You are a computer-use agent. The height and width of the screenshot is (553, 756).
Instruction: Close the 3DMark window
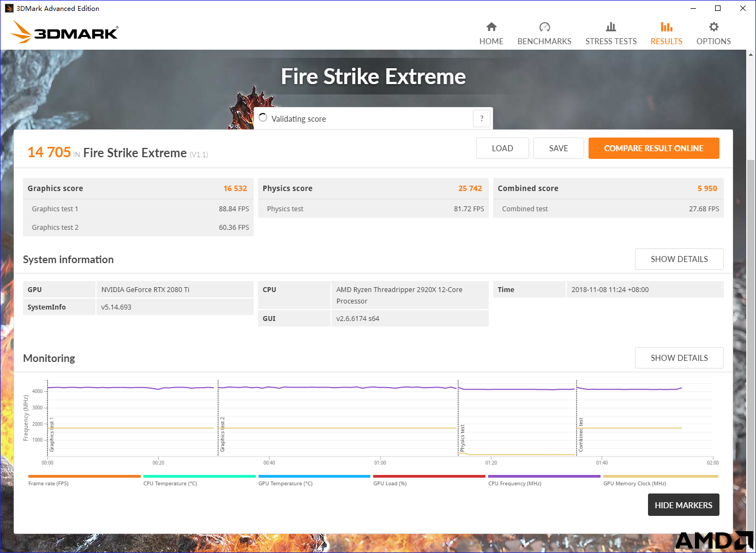(x=743, y=8)
